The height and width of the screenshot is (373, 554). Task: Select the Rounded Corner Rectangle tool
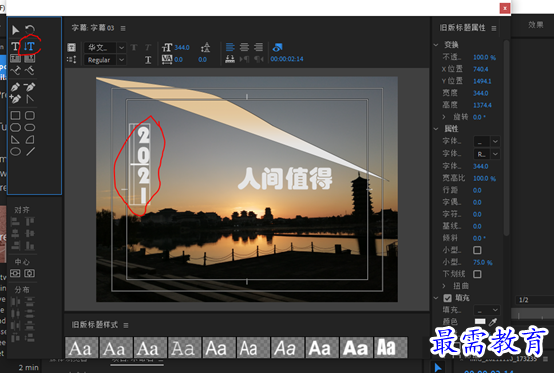(x=30, y=115)
